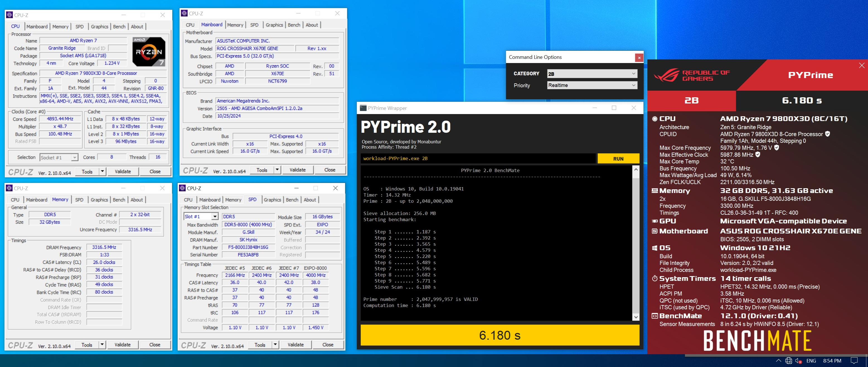Select Mainboard tab in CPU-Z CPU window
The width and height of the screenshot is (868, 367).
click(x=37, y=26)
